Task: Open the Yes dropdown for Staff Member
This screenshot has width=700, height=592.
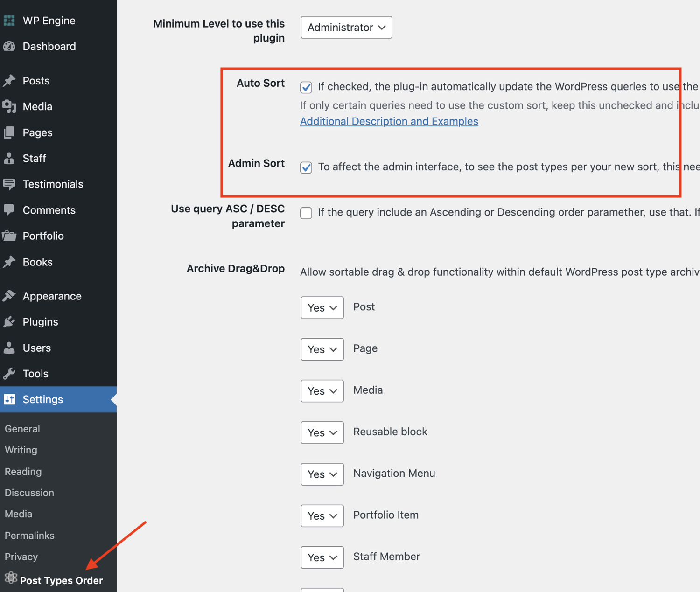Action: click(x=322, y=557)
